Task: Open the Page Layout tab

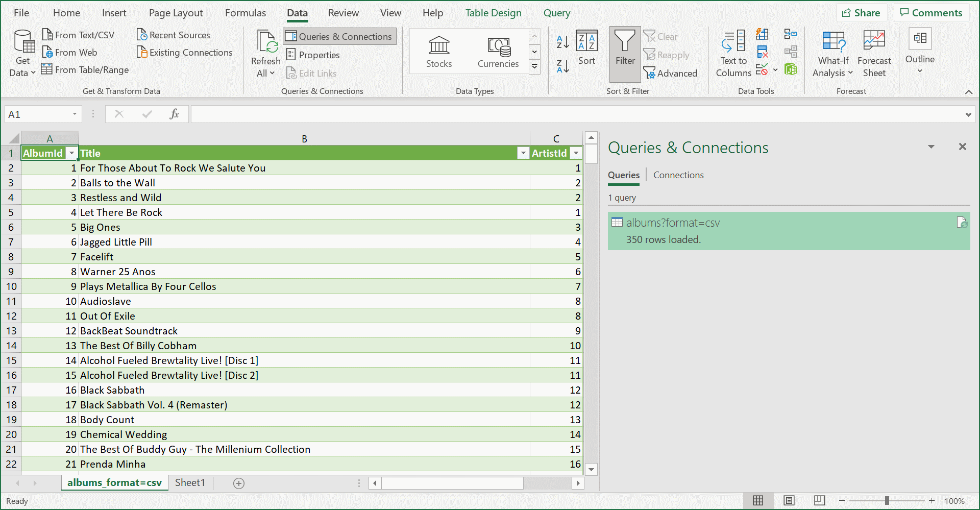Action: click(x=176, y=13)
